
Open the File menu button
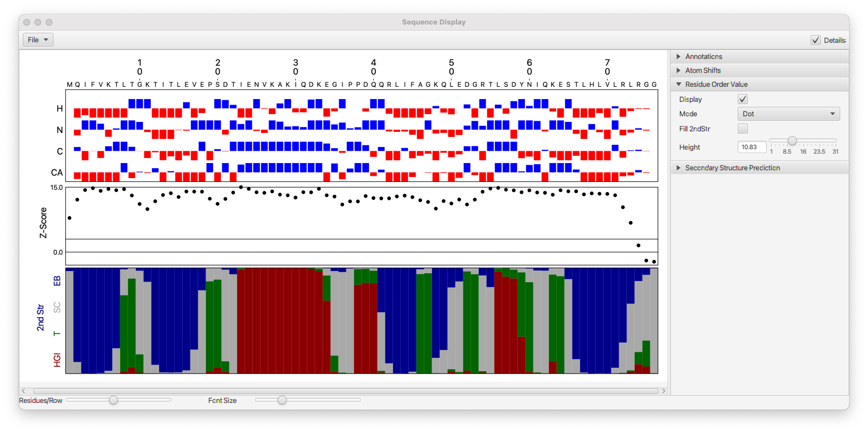pyautogui.click(x=38, y=40)
